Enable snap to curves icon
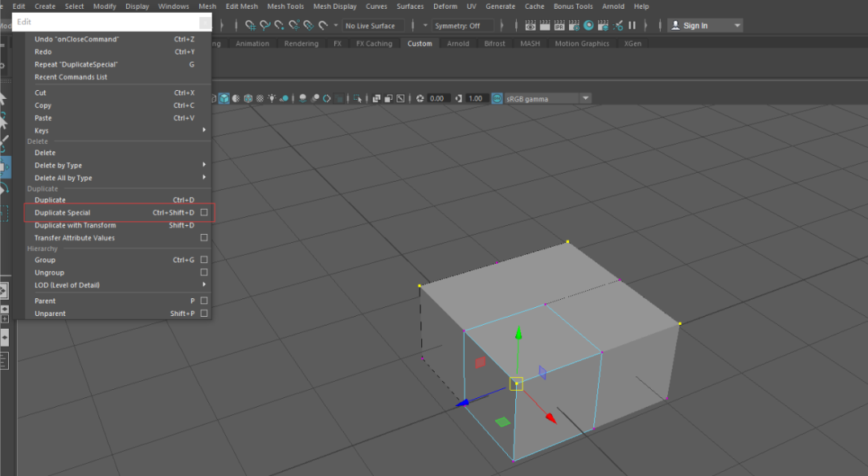Viewport: 868px width, 476px height. pos(264,26)
